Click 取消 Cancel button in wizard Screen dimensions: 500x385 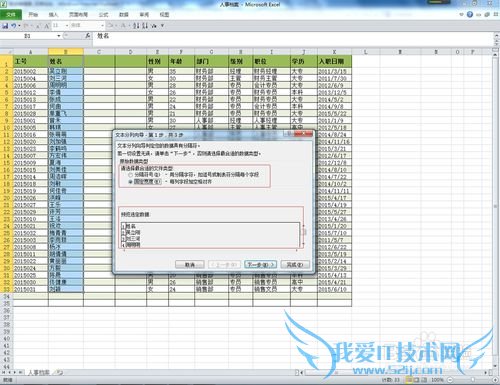(190, 265)
